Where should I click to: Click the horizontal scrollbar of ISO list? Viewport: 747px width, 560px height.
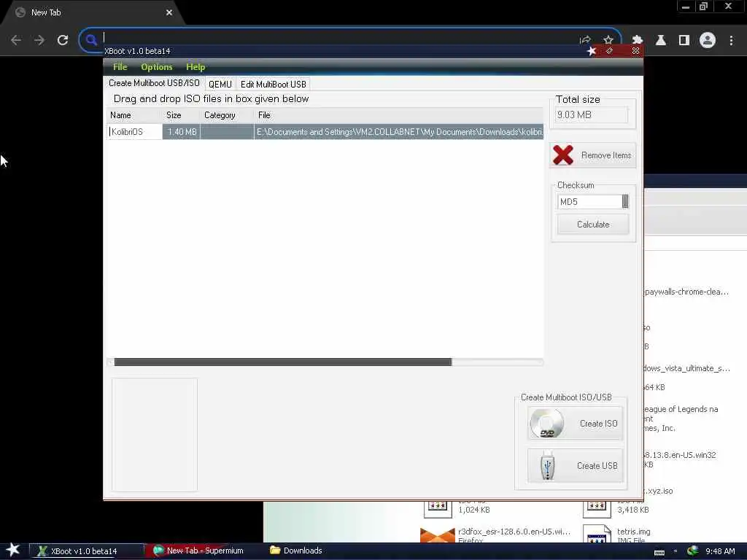point(283,362)
